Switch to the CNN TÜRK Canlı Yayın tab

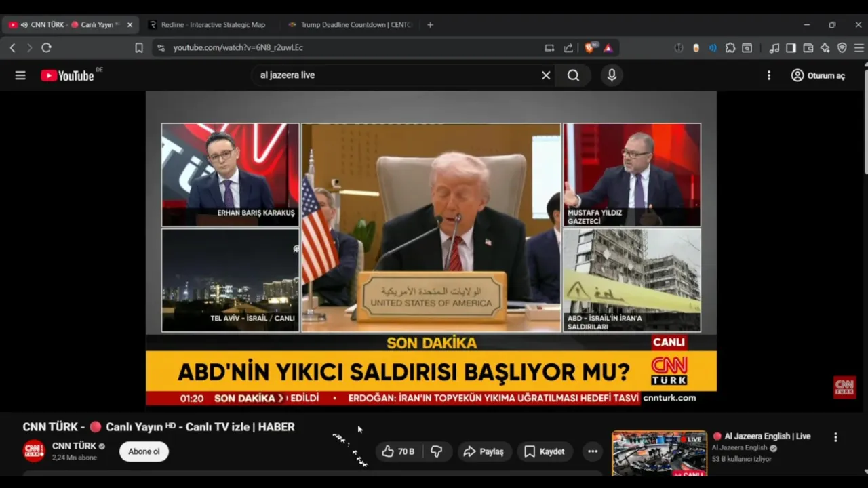click(x=71, y=25)
